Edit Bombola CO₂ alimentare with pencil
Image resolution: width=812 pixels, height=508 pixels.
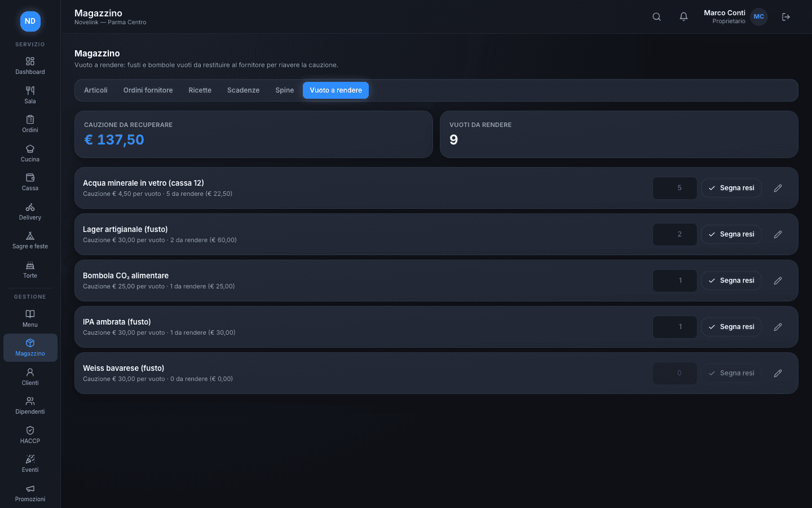click(x=778, y=281)
